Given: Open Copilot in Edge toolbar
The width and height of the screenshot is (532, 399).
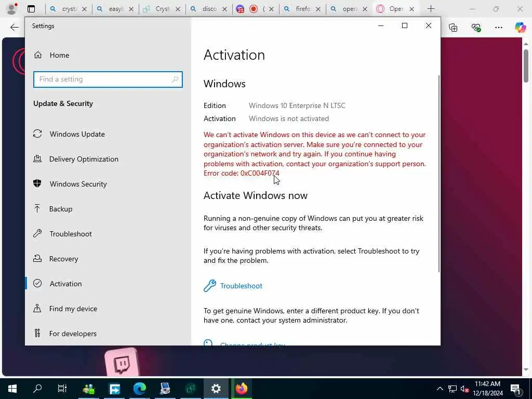Looking at the screenshot, I should click(520, 28).
